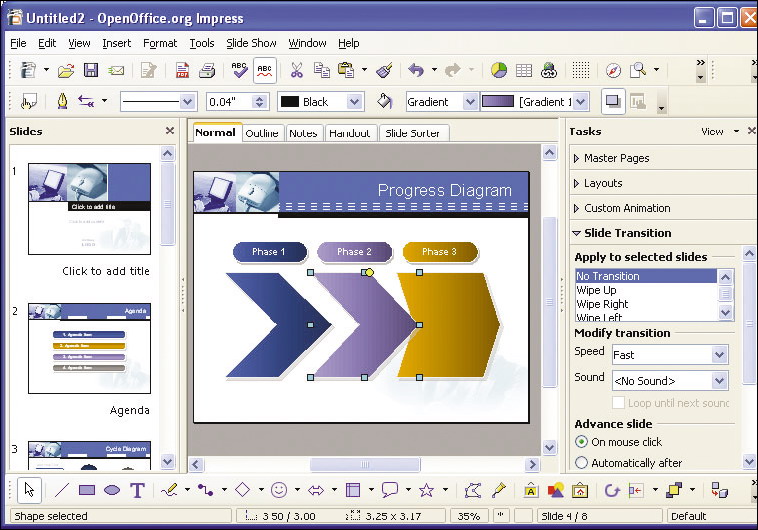The width and height of the screenshot is (758, 530).
Task: Tick Loop until next sound checkbox
Action: click(x=618, y=402)
